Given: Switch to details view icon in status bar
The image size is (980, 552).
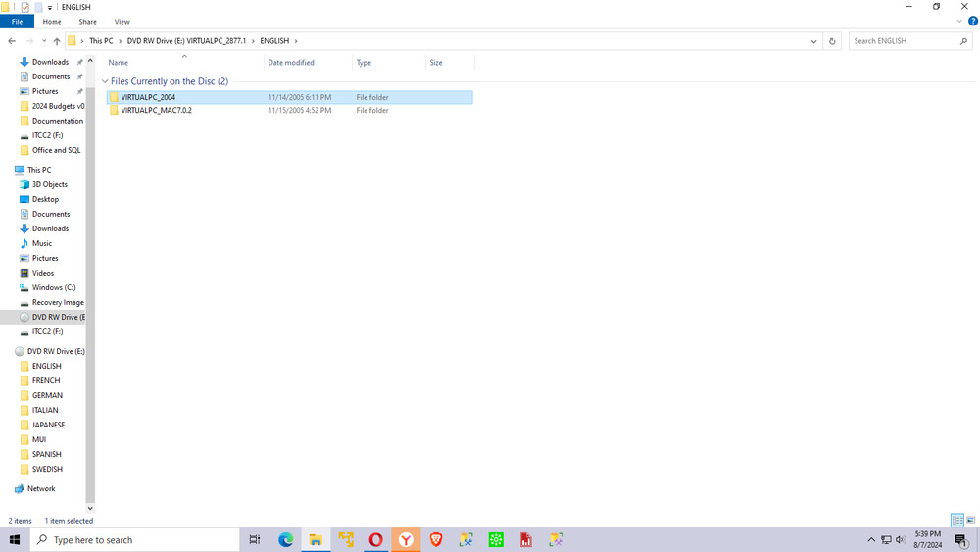Looking at the screenshot, I should point(956,521).
